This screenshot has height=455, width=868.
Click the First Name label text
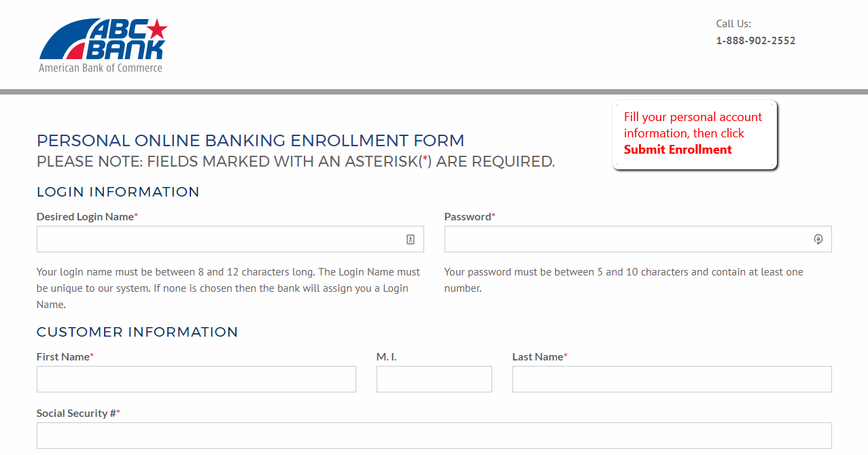tap(61, 356)
